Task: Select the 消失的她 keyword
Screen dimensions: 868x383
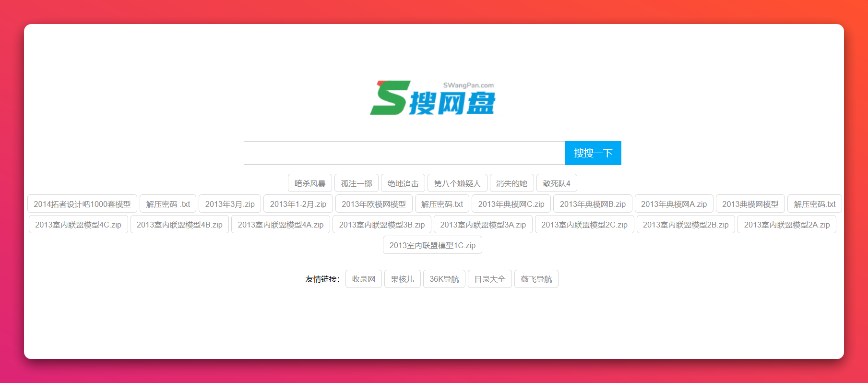Action: pyautogui.click(x=511, y=183)
